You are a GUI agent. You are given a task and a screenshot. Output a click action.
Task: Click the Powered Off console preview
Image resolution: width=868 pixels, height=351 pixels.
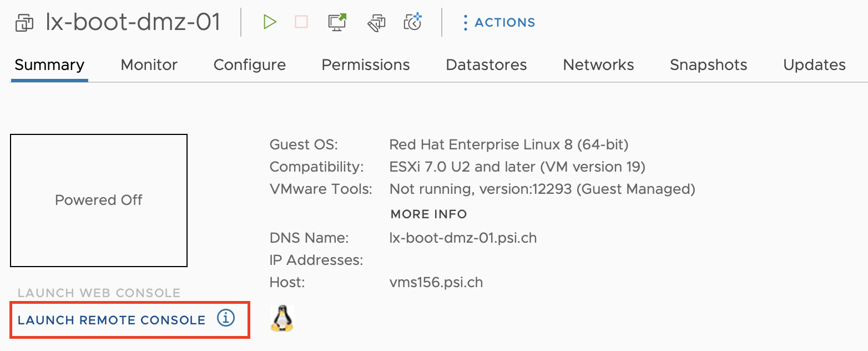coord(99,200)
